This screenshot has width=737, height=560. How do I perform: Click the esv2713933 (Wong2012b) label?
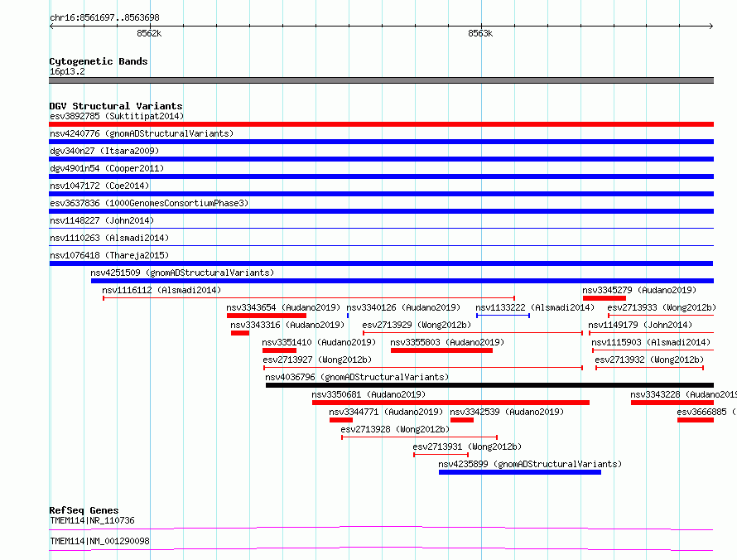click(662, 307)
